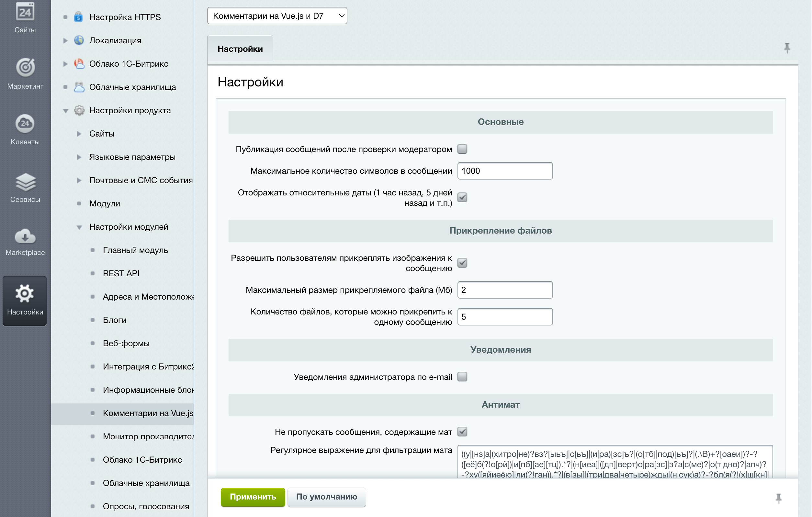This screenshot has width=812, height=517.
Task: Enable administrator e-mail notifications checkbox
Action: (462, 377)
